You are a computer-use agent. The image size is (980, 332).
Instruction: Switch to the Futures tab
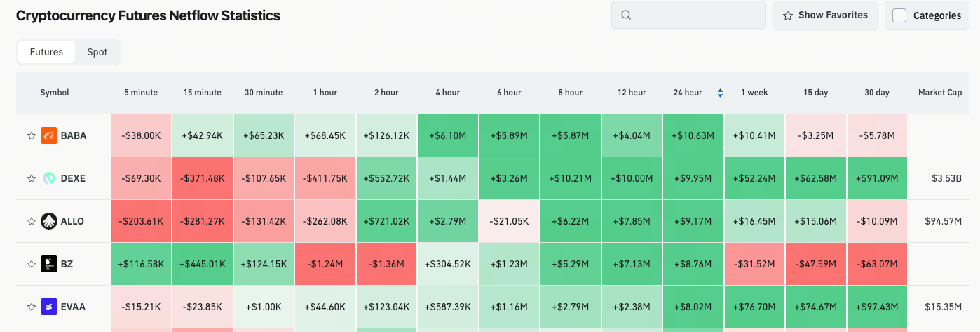tap(46, 52)
